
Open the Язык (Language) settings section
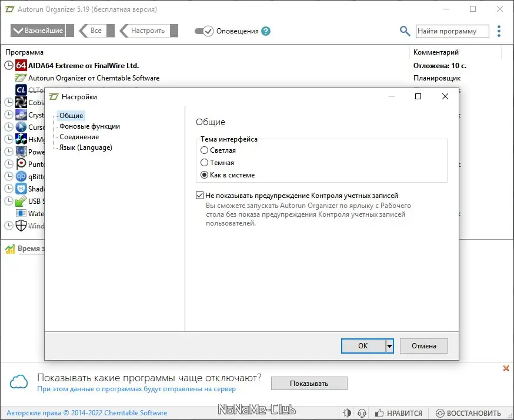click(85, 147)
